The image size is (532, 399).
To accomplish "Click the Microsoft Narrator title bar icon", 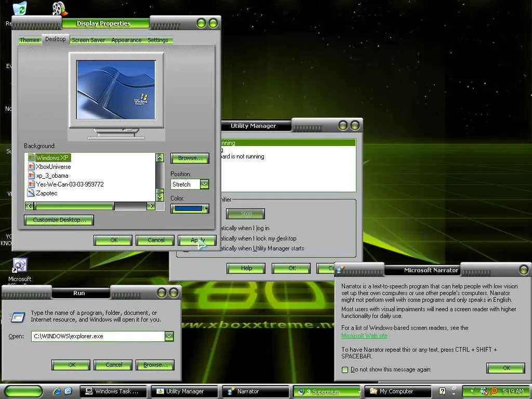I will click(x=341, y=270).
